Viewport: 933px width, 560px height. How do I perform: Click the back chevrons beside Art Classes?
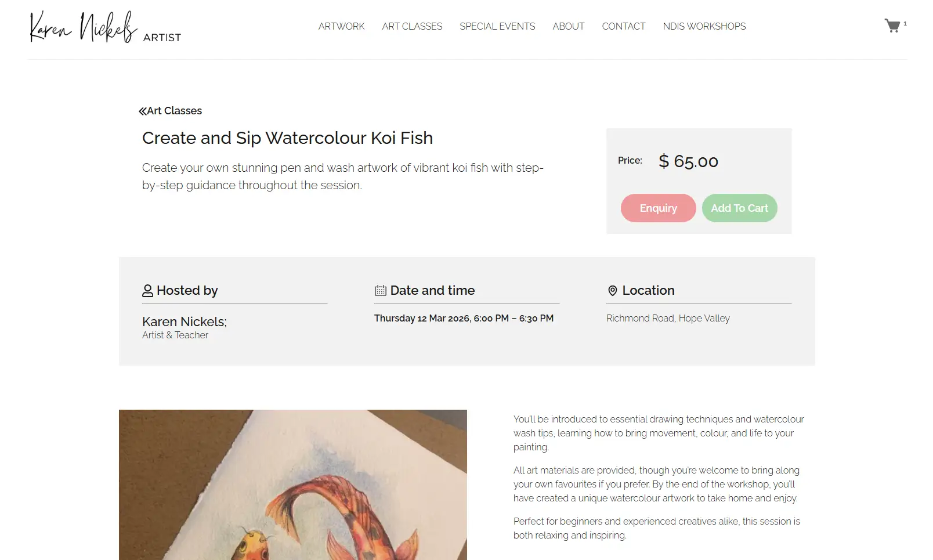point(142,111)
